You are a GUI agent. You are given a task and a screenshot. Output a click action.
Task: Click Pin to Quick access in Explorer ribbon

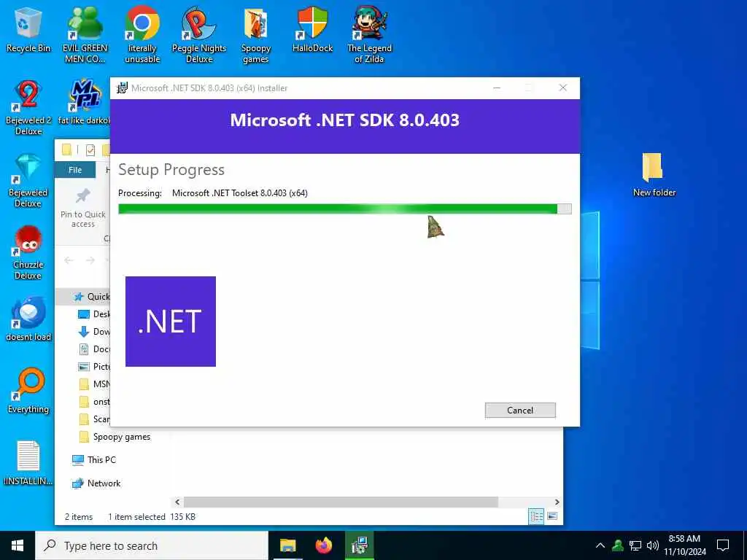tap(83, 209)
